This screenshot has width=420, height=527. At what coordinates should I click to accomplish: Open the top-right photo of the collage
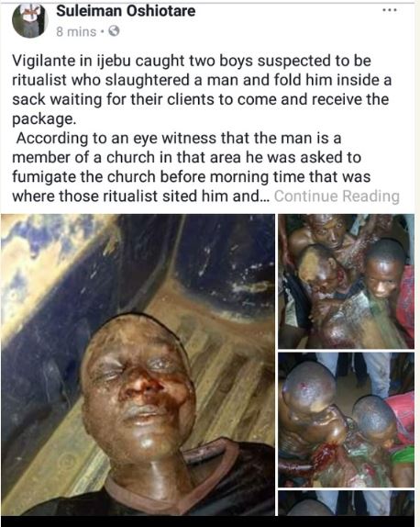coord(346,281)
